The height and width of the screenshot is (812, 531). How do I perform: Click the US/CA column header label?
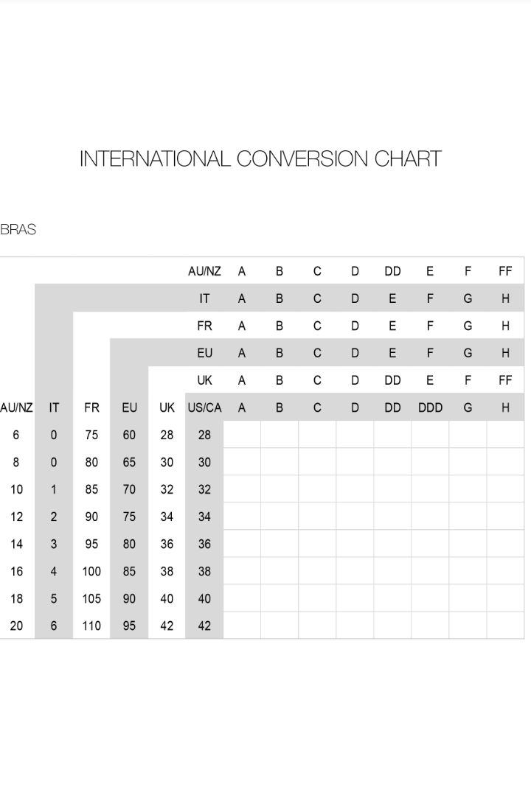(204, 407)
